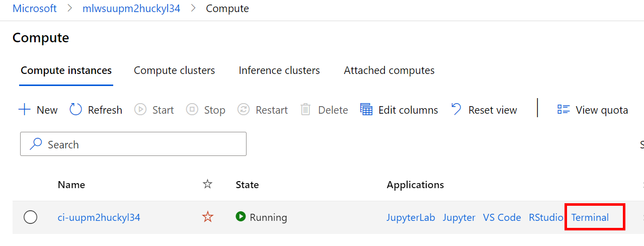The height and width of the screenshot is (246, 644).
Task: Click the Reset view undo icon
Action: point(456,109)
